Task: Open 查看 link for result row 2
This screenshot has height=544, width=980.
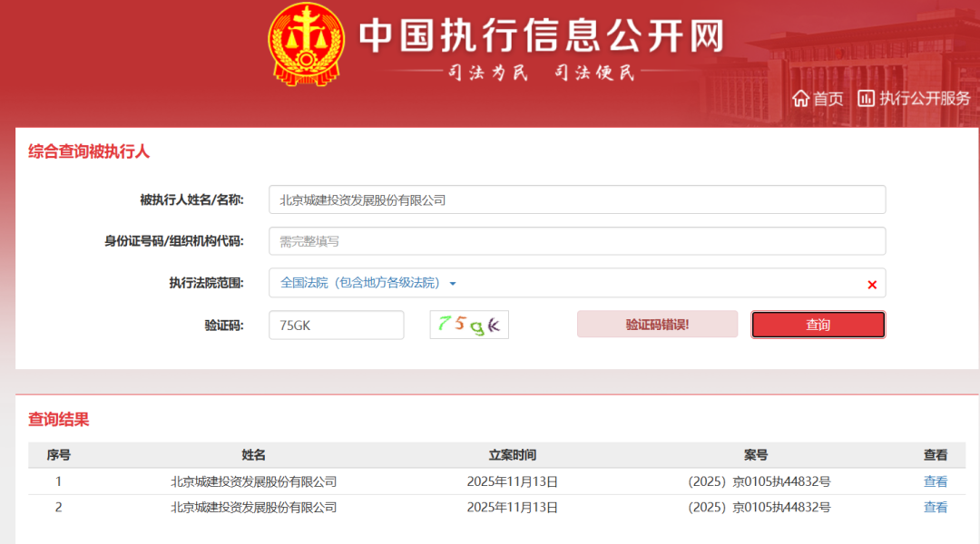Action: (x=935, y=507)
